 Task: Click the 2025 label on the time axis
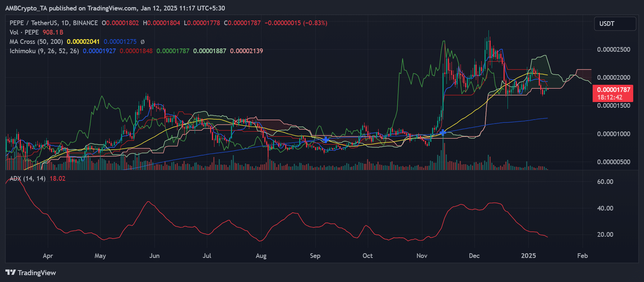[x=528, y=256]
